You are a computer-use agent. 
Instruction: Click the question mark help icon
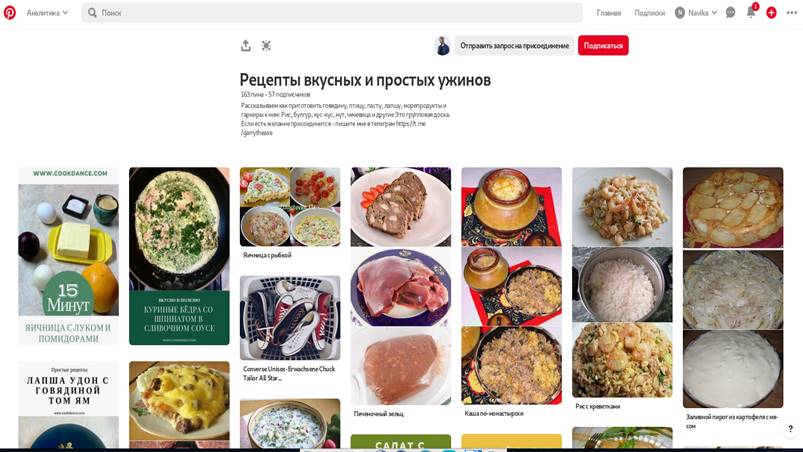click(x=790, y=429)
